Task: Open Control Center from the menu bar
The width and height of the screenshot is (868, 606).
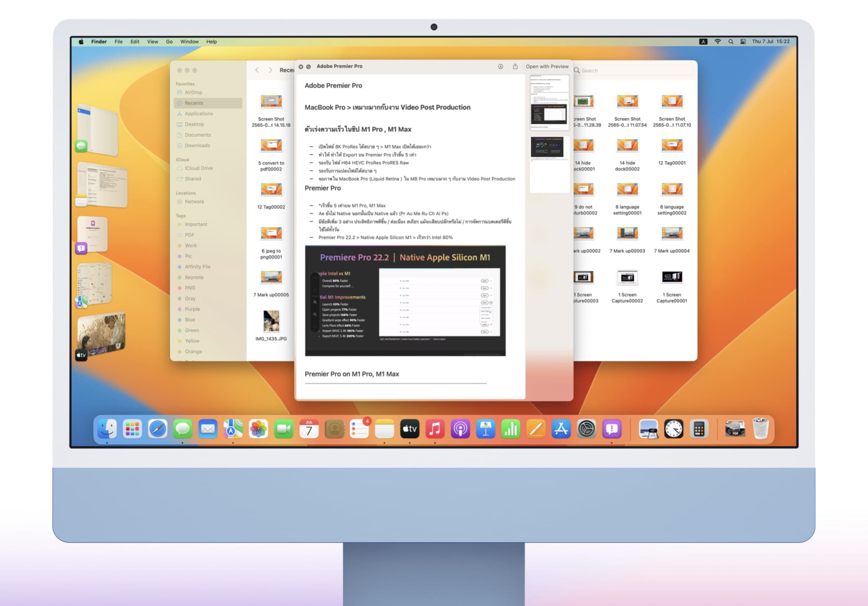Action: coord(743,42)
